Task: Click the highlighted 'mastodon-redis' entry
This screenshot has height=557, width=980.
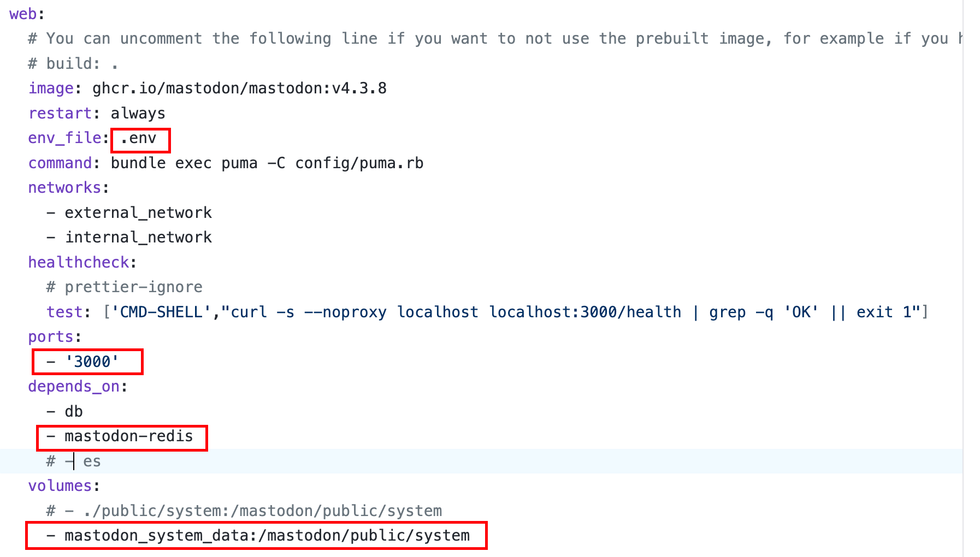Action: pos(128,436)
